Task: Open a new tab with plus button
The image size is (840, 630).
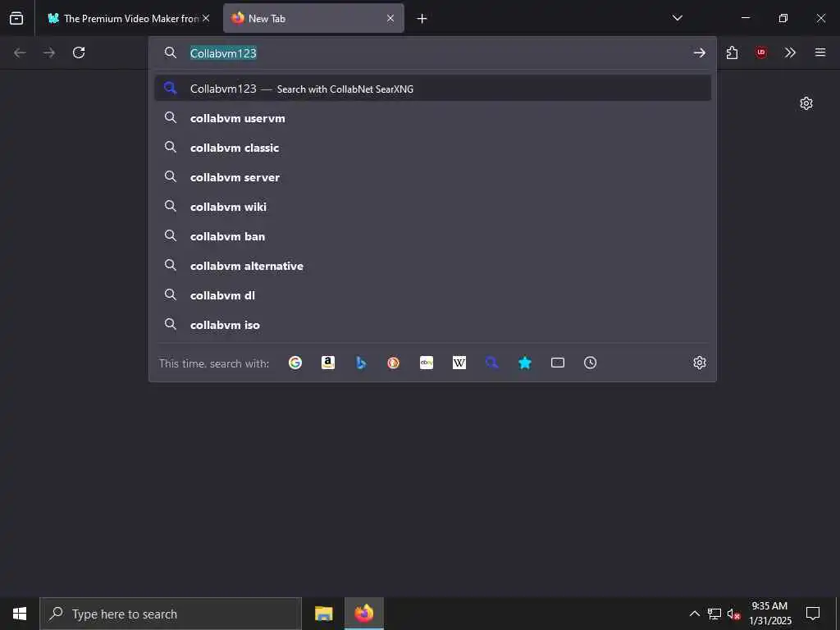Action: [422, 18]
